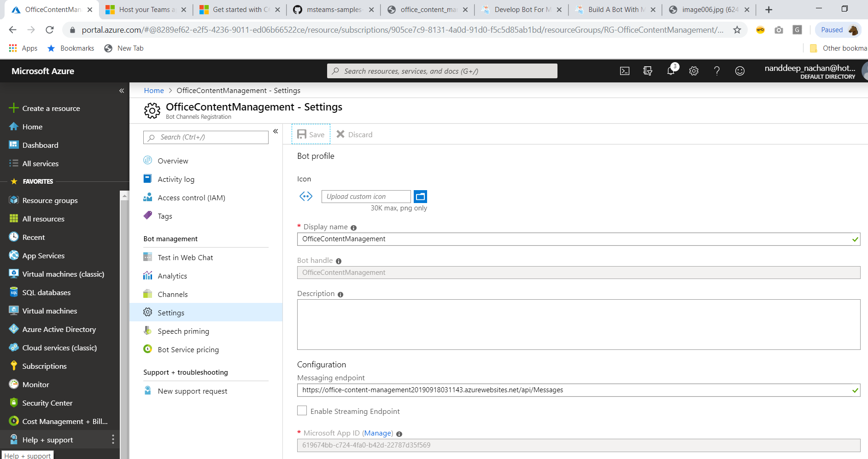This screenshot has width=868, height=459.
Task: Open Channels in Bot management menu
Action: click(173, 295)
